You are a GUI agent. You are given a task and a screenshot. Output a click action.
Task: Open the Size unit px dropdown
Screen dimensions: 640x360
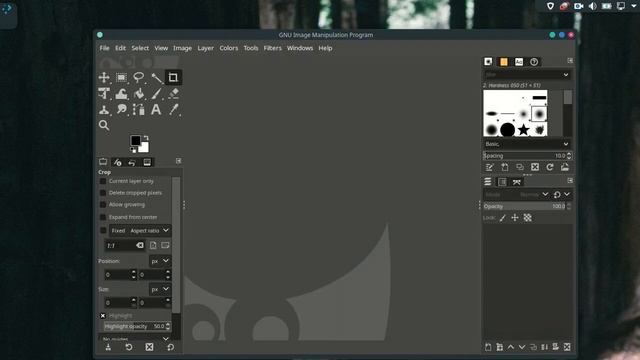[x=160, y=289]
